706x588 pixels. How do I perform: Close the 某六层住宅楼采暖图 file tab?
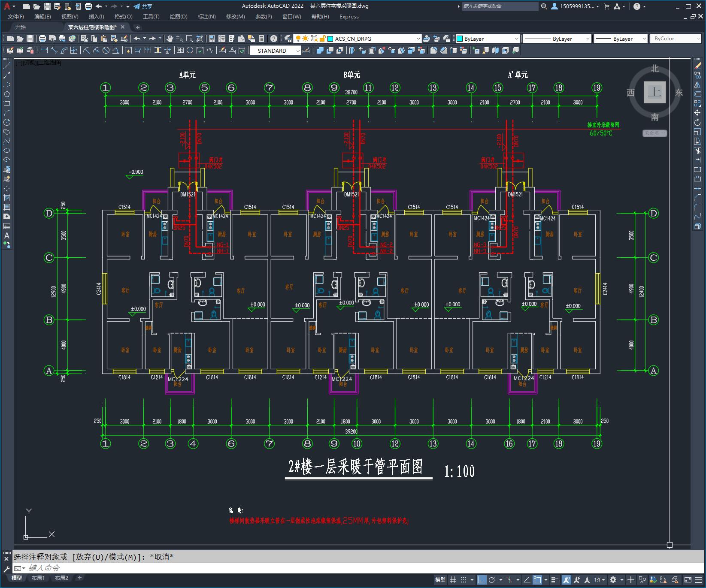point(123,27)
